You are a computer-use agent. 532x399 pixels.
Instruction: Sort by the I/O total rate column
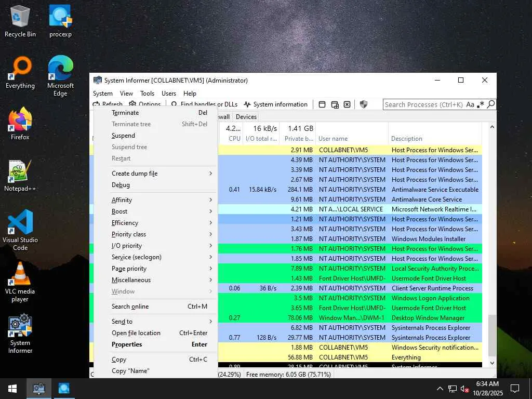[261, 134]
